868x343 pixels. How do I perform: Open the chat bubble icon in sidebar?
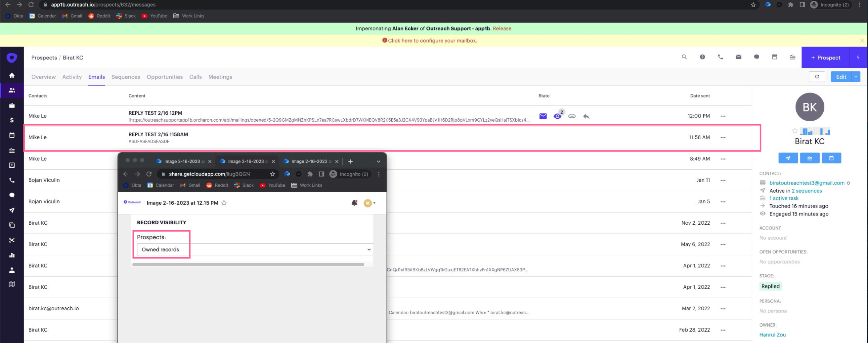[x=12, y=195]
